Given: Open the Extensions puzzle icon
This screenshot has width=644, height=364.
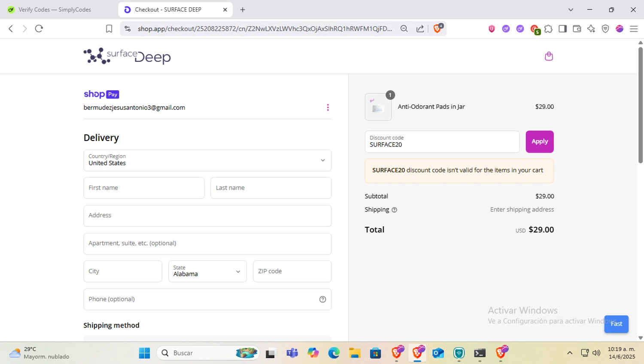Looking at the screenshot, I should pyautogui.click(x=548, y=29).
